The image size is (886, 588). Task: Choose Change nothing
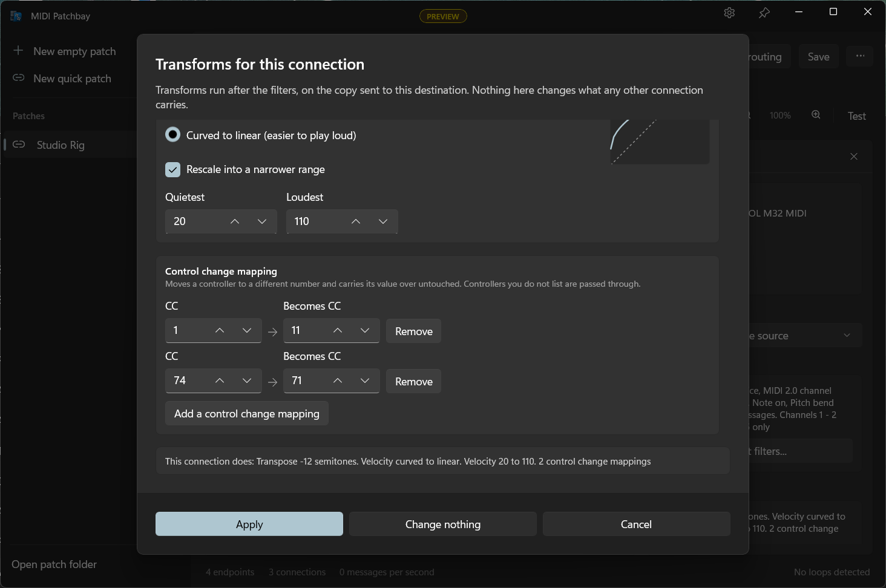click(443, 524)
